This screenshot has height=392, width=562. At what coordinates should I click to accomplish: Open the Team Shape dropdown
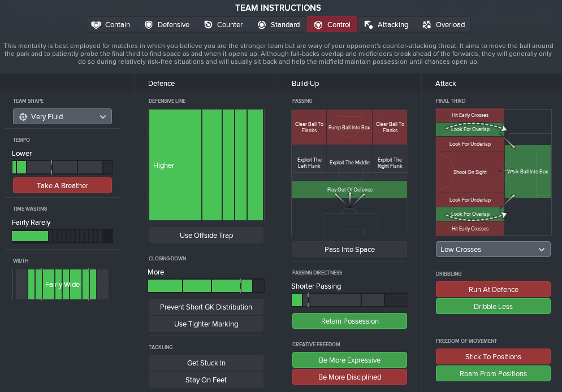tap(62, 117)
